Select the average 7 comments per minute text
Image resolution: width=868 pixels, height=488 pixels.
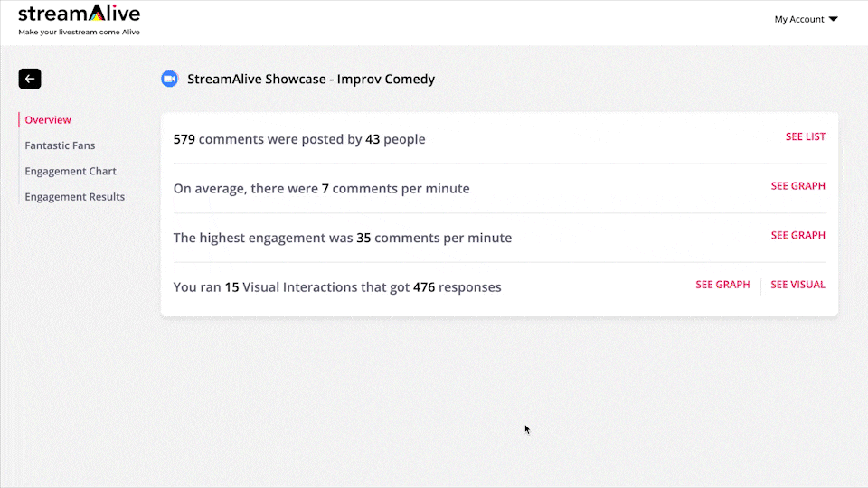click(321, 189)
